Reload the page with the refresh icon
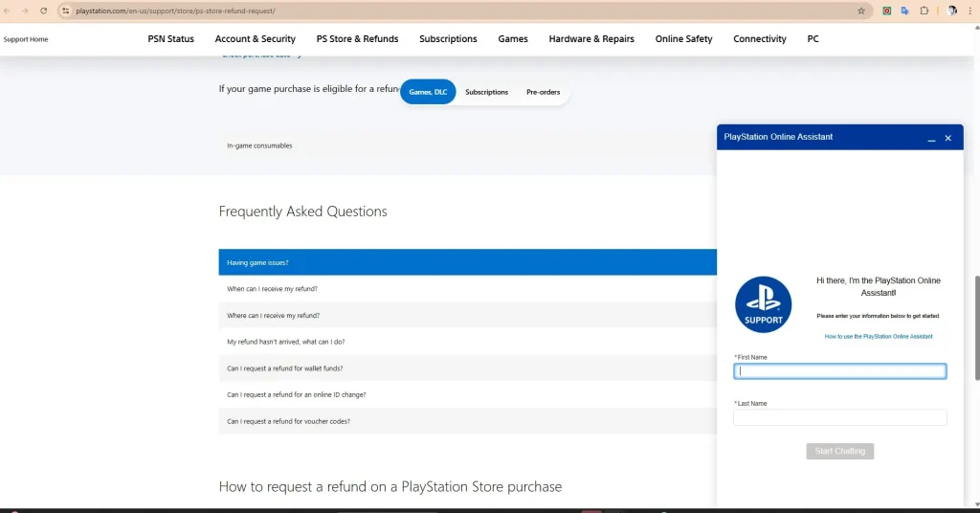The width and height of the screenshot is (980, 513). 43,11
